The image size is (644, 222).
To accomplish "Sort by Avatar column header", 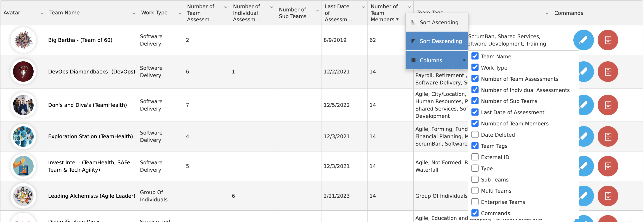I will (x=12, y=13).
